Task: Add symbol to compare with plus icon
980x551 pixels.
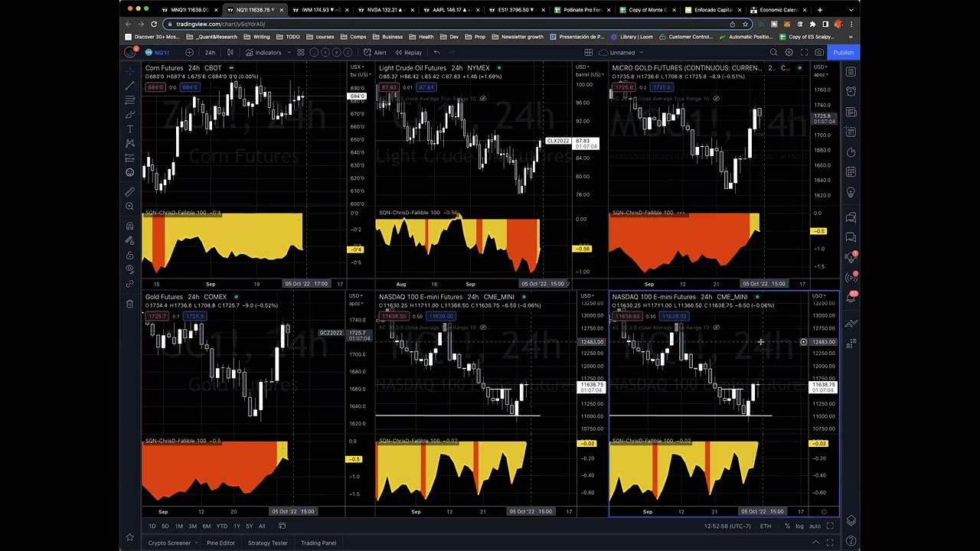Action: [189, 53]
